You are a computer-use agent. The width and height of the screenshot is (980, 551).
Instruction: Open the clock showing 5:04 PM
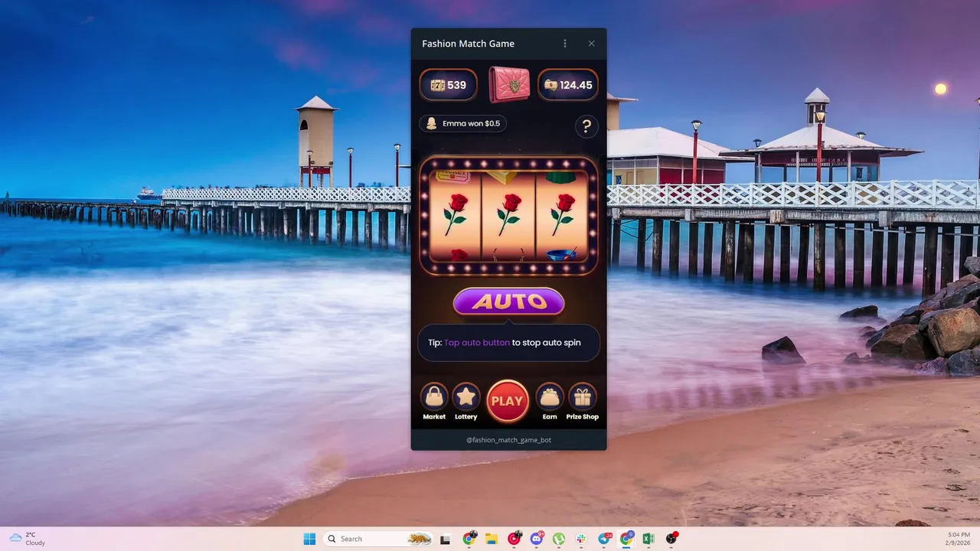coord(959,539)
